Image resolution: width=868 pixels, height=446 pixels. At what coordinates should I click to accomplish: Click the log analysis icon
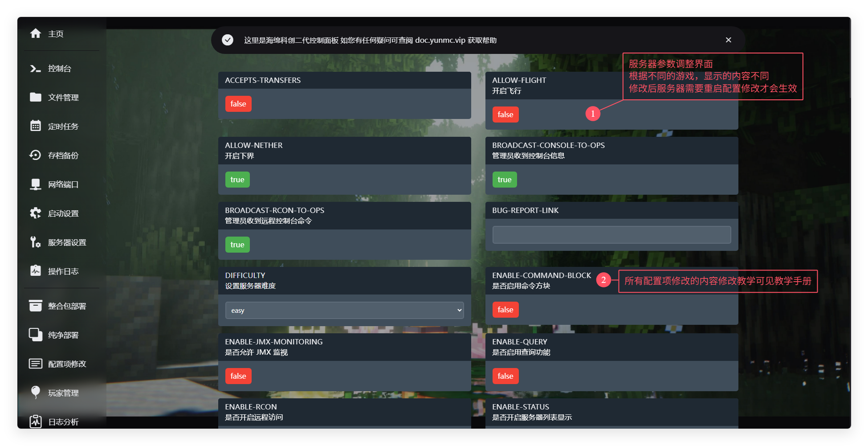pos(36,421)
